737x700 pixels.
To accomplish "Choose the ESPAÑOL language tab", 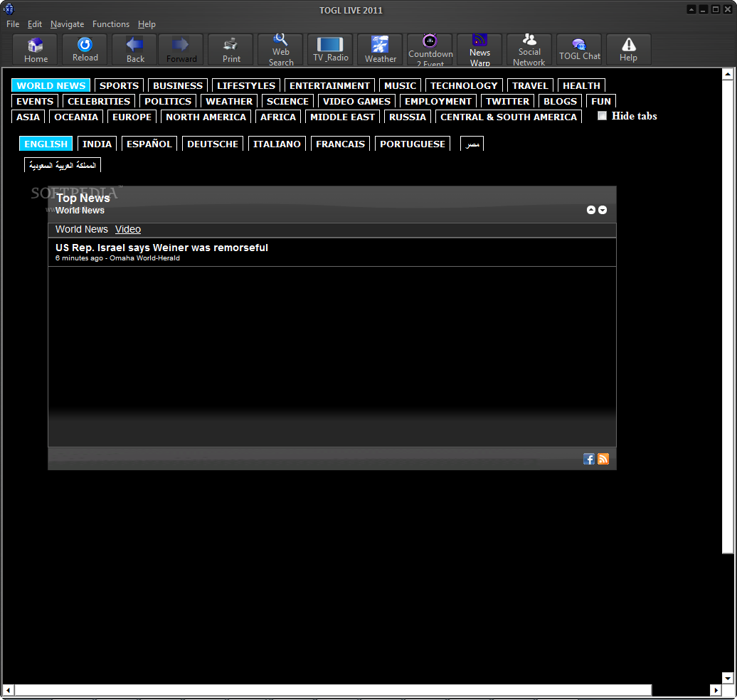I will pos(149,144).
